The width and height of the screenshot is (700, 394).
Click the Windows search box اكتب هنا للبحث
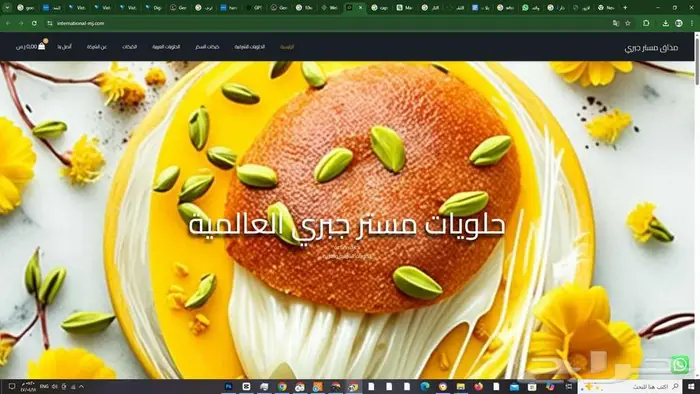click(630, 386)
